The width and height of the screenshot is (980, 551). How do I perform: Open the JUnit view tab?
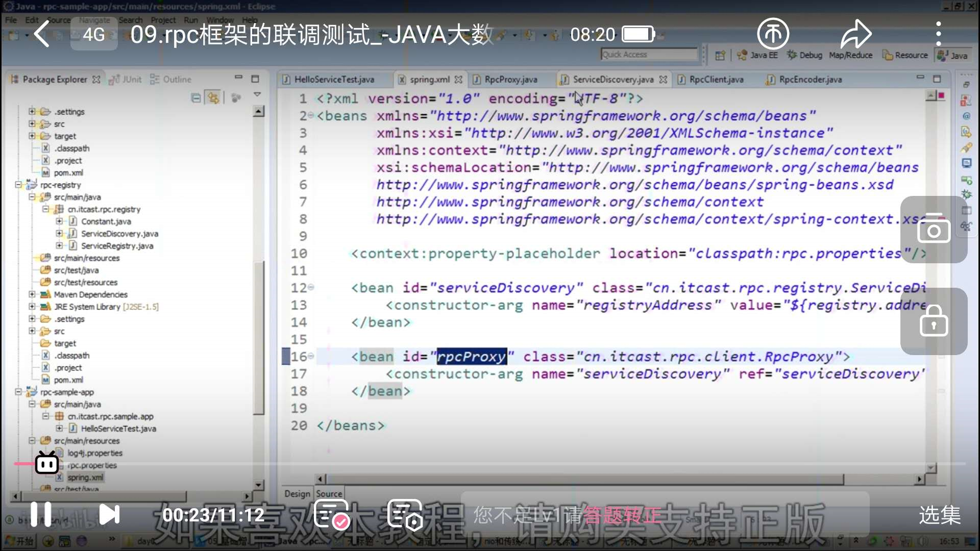click(126, 80)
